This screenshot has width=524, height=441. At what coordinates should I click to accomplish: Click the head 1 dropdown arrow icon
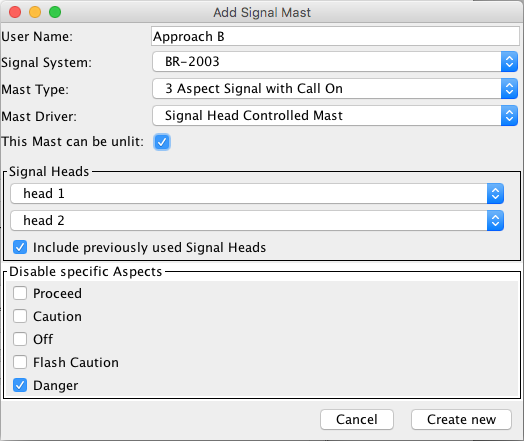click(495, 193)
